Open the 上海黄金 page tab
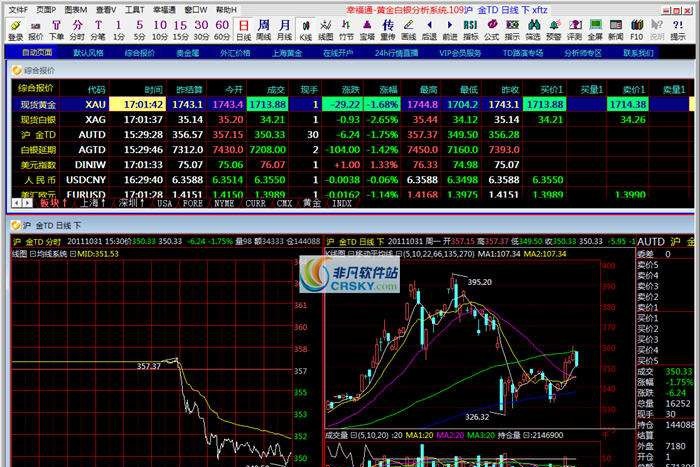Screen dimensions: 700x467 coord(287,53)
